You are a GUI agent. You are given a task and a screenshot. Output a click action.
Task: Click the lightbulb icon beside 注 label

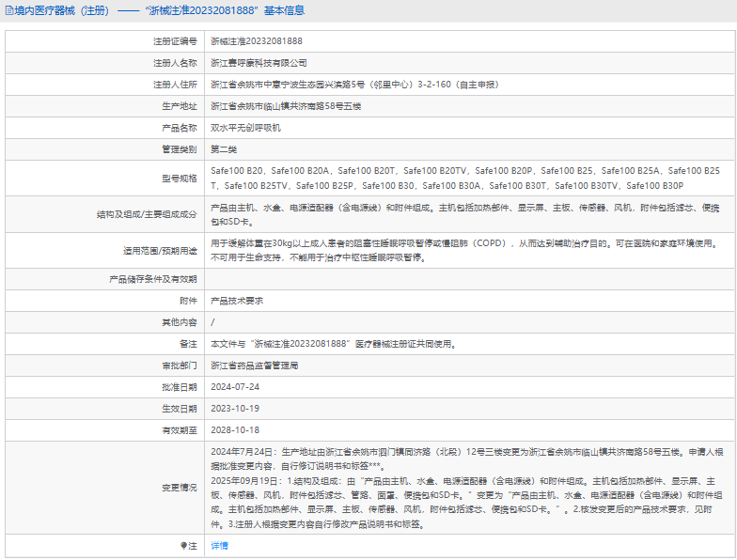point(184,545)
